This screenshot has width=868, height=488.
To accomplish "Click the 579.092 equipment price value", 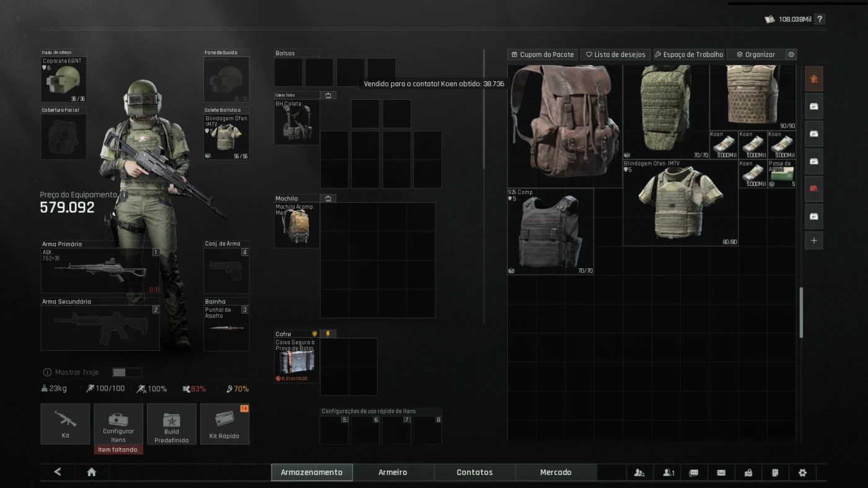I will pos(68,208).
